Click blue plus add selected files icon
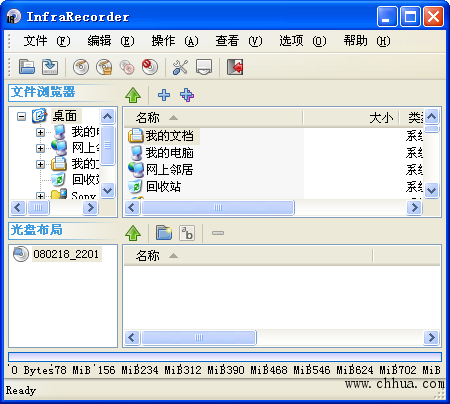This screenshot has width=450, height=404. [164, 95]
